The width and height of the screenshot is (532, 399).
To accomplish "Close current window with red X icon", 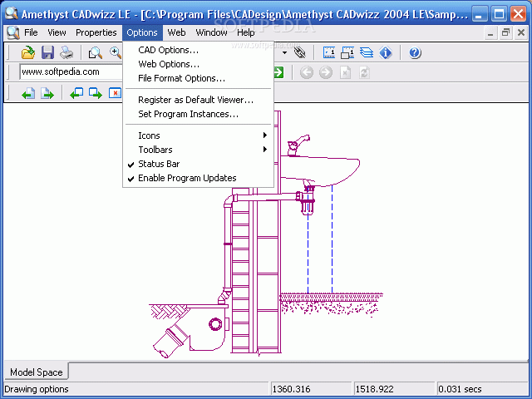I will pyautogui.click(x=115, y=92).
